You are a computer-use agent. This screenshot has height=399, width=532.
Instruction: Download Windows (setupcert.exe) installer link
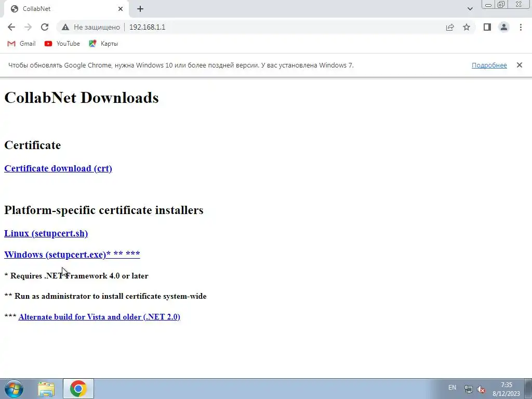point(72,255)
